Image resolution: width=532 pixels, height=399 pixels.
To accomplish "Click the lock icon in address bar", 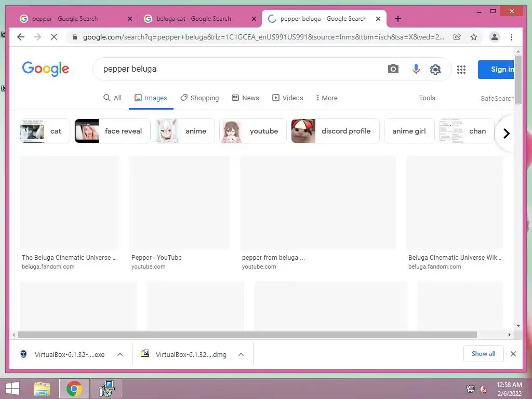I will [75, 37].
